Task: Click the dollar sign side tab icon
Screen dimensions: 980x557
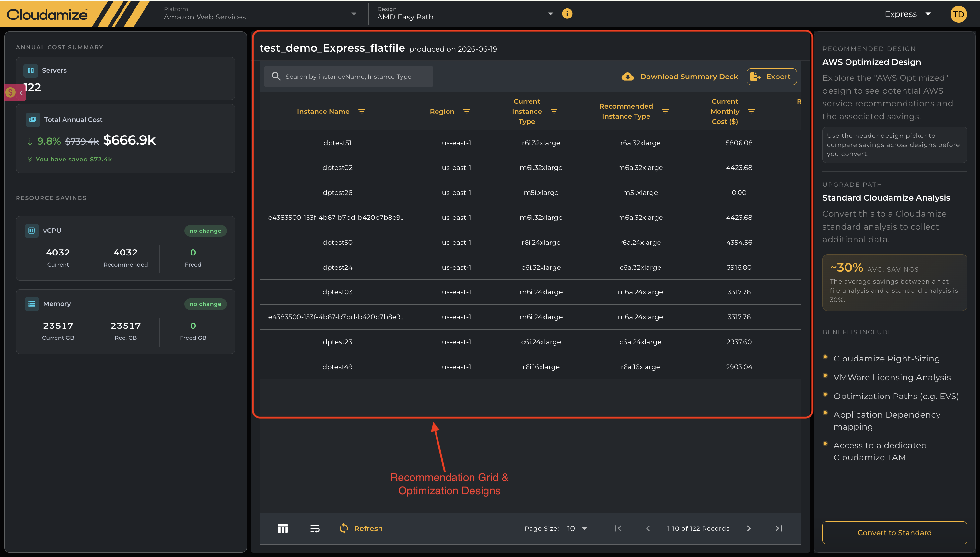Action: click(10, 92)
